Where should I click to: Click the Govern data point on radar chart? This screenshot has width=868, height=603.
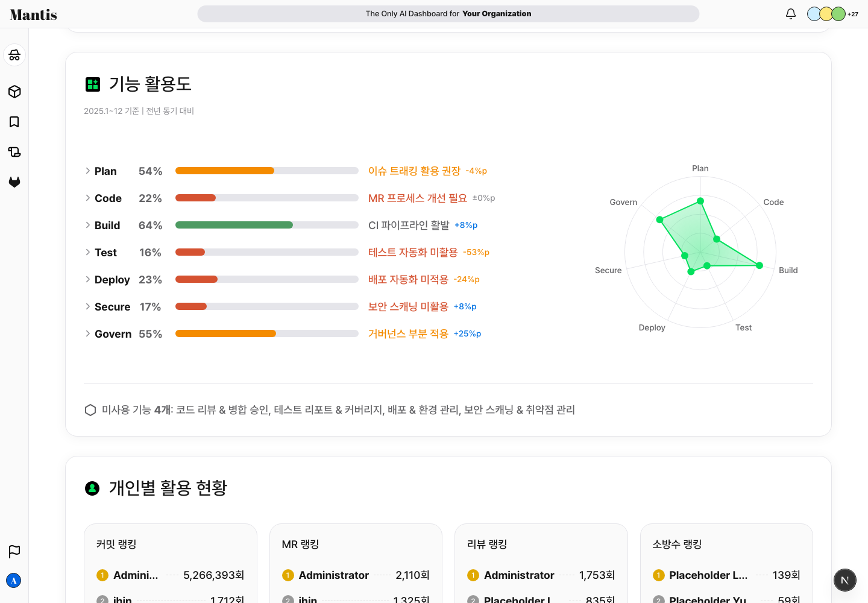pyautogui.click(x=659, y=219)
